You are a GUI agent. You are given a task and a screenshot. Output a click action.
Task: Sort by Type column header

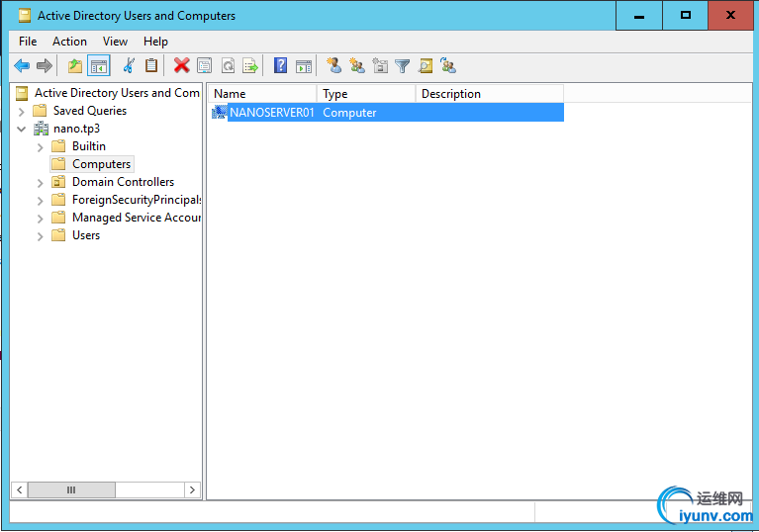(x=366, y=94)
